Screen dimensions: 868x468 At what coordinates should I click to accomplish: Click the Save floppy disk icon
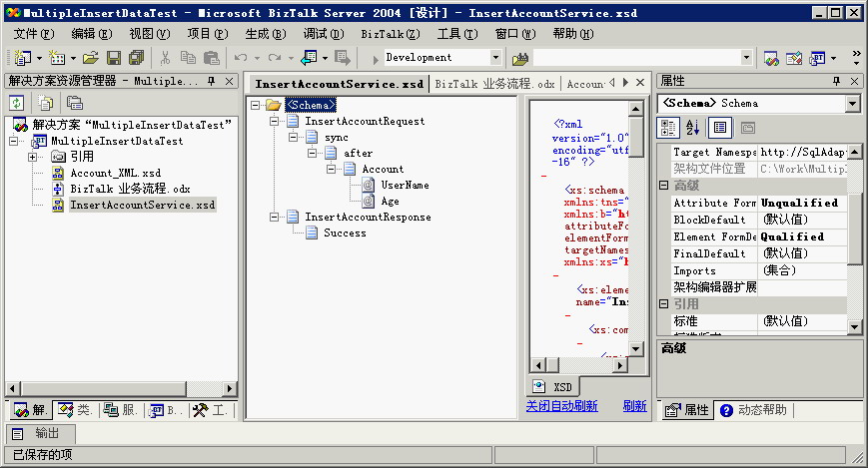tap(114, 58)
